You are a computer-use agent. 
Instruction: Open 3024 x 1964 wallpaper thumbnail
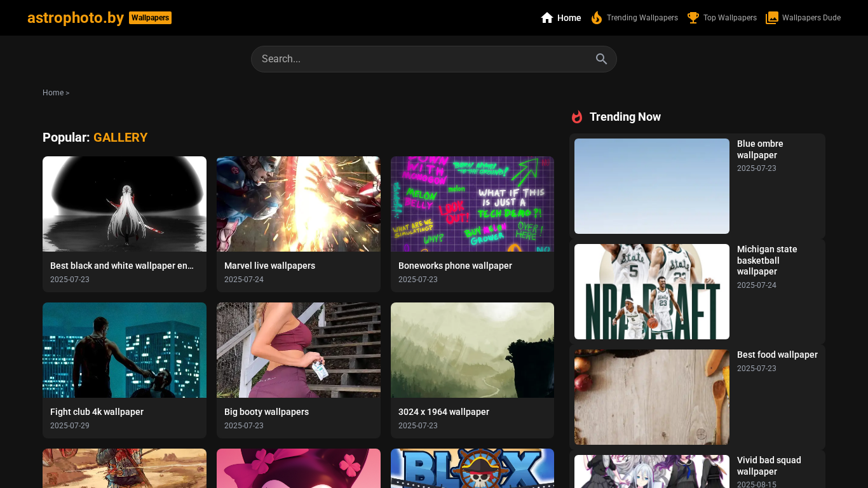(472, 350)
